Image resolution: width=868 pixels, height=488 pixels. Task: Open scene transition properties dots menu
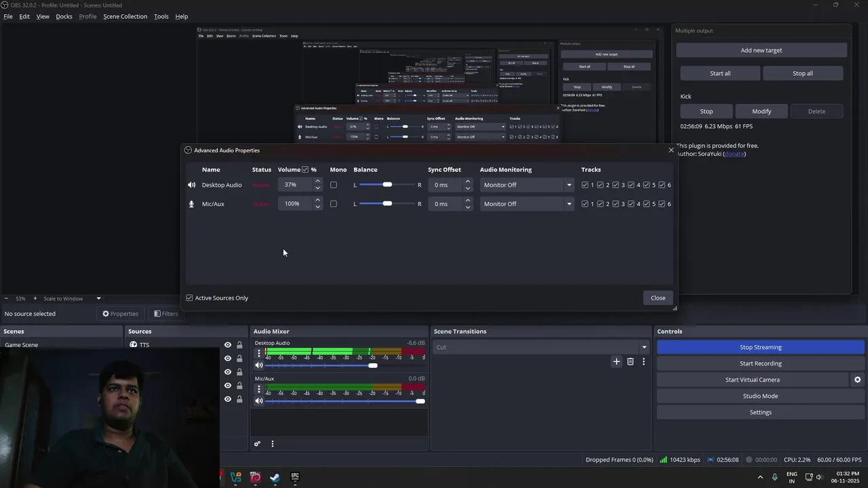point(644,362)
